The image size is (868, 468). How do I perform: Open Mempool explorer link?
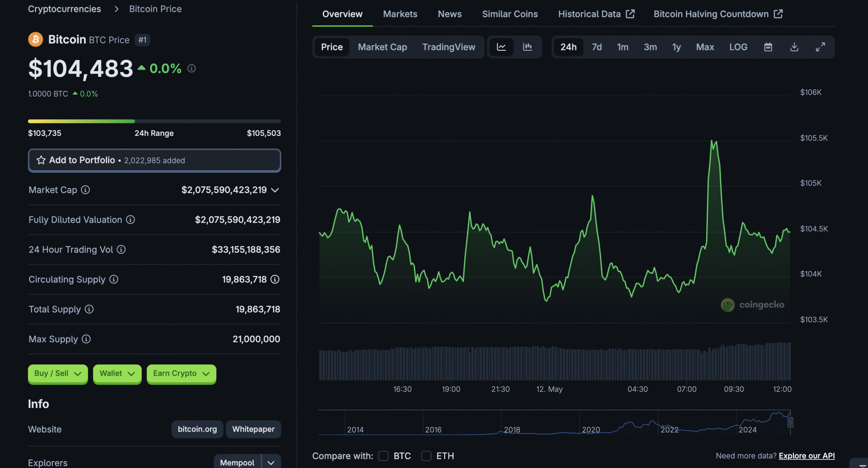coord(237,463)
